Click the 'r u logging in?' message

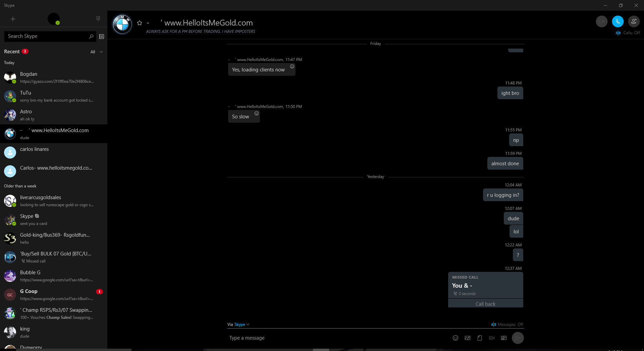coord(503,195)
